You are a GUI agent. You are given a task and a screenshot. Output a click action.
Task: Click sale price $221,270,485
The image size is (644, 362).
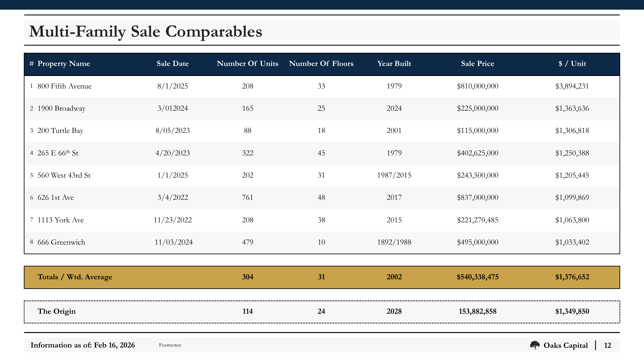(478, 220)
